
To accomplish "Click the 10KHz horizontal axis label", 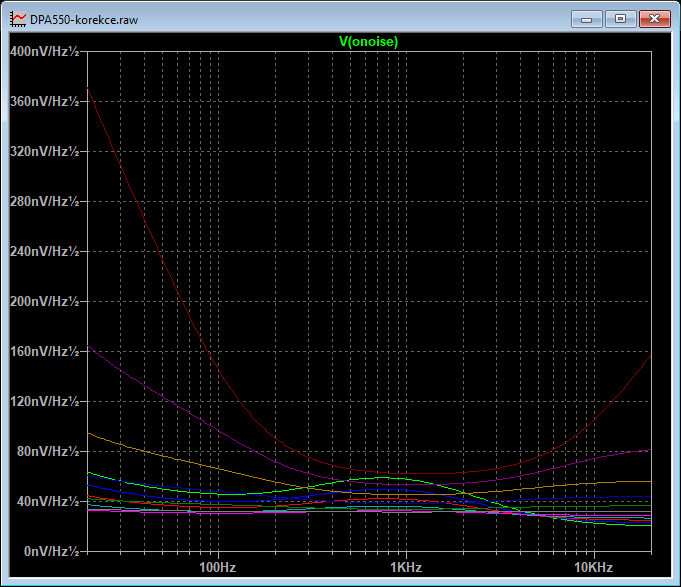I will point(594,567).
